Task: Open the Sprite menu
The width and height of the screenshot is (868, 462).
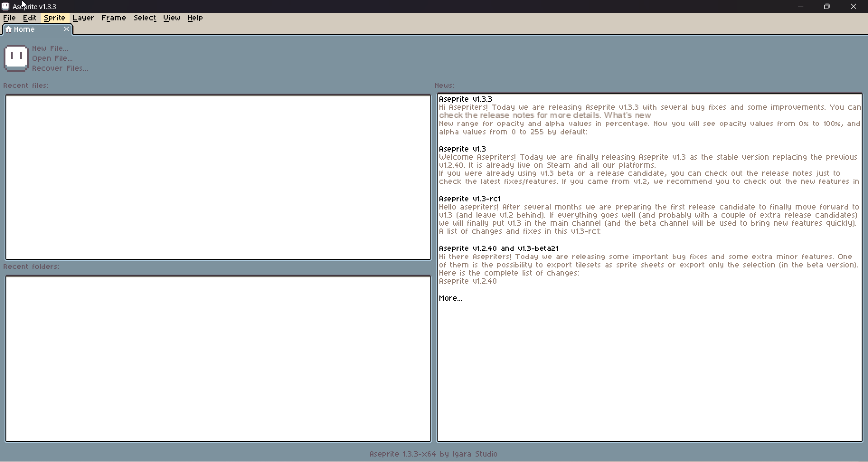Action: (x=55, y=18)
